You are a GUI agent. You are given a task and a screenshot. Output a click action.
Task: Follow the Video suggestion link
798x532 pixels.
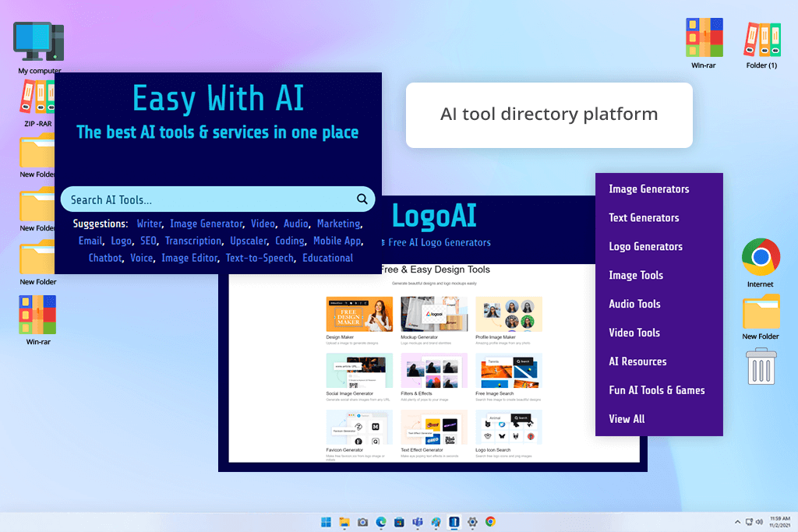point(263,224)
